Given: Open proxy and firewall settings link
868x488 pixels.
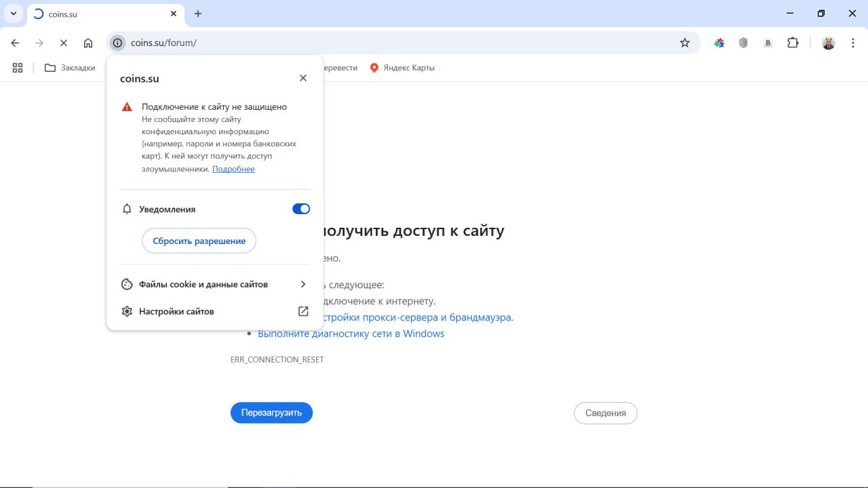Looking at the screenshot, I should (x=418, y=317).
